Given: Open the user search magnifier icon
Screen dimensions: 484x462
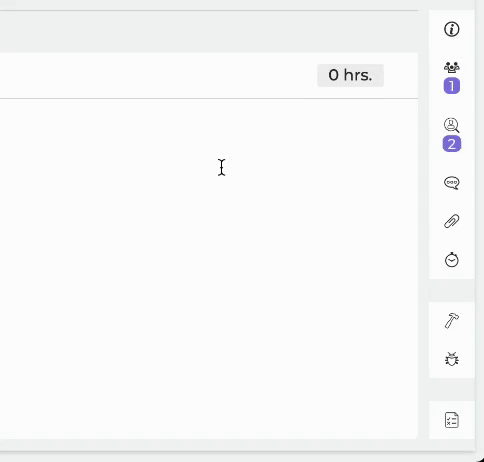Looking at the screenshot, I should tap(452, 125).
